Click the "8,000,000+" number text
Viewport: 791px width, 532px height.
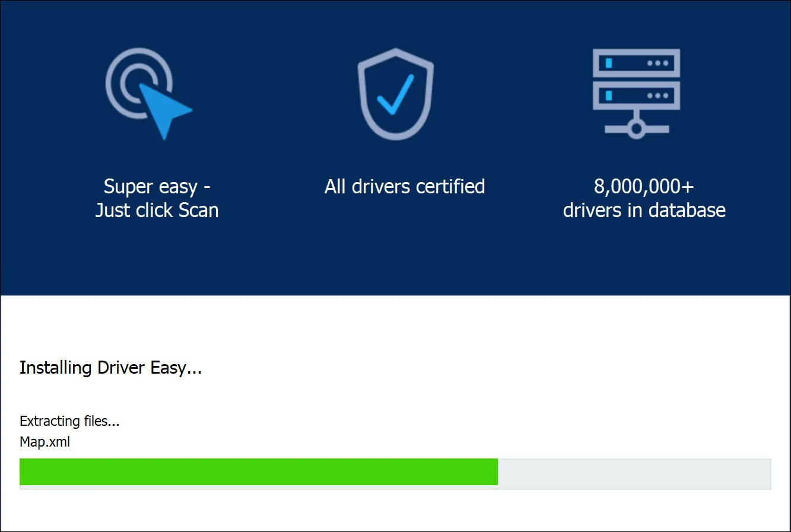644,187
